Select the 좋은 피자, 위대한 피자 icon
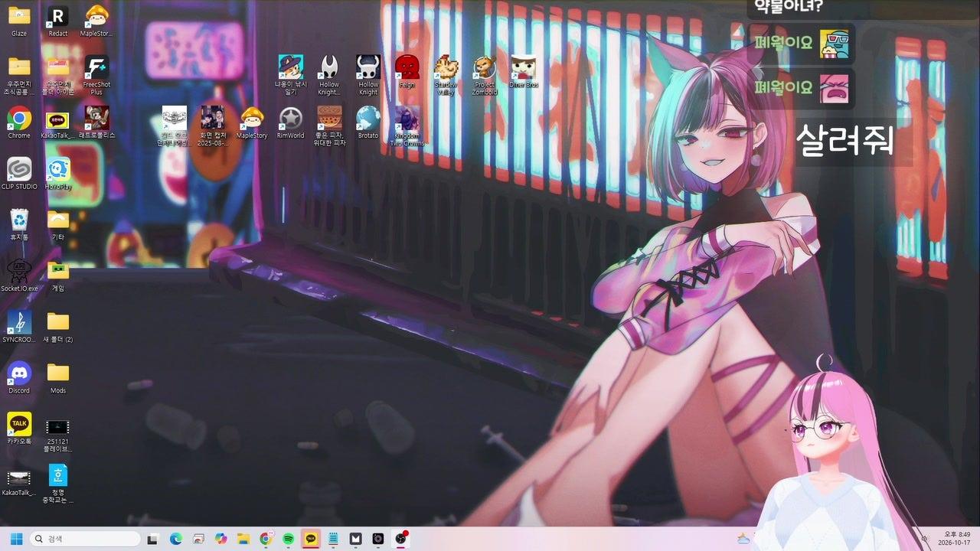 (x=330, y=126)
